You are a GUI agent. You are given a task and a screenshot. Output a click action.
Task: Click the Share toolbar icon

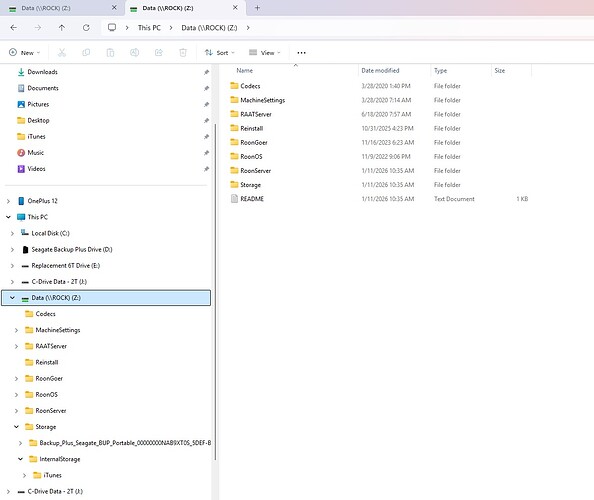pos(159,53)
